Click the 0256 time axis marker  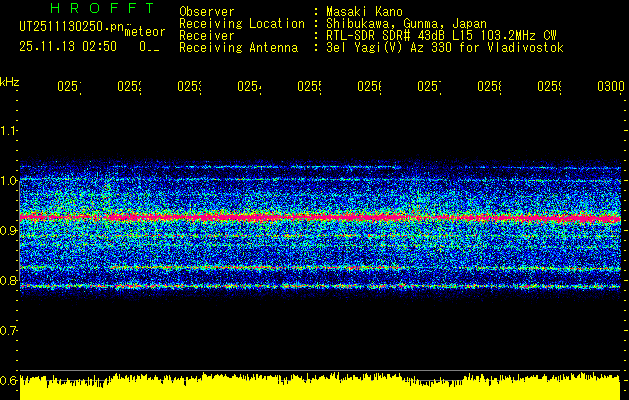point(369,86)
